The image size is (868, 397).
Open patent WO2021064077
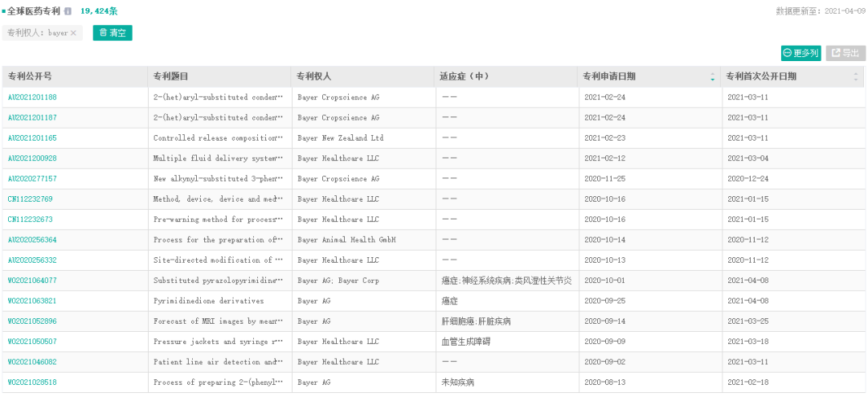tap(32, 280)
